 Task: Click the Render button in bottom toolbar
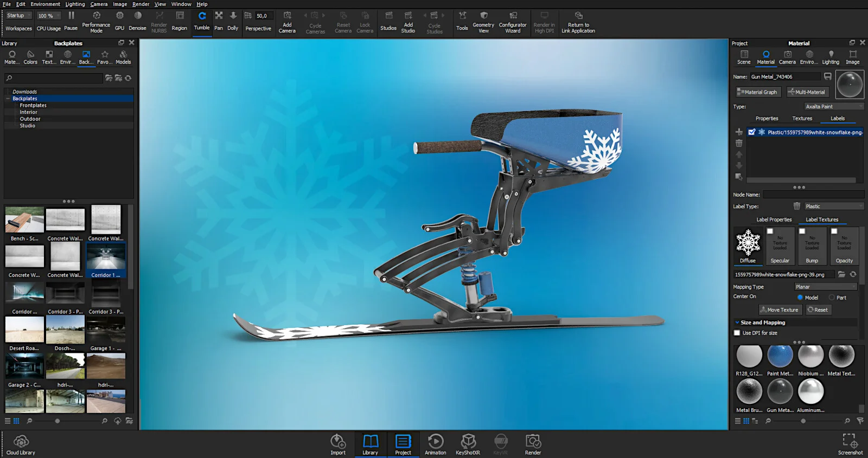point(533,444)
